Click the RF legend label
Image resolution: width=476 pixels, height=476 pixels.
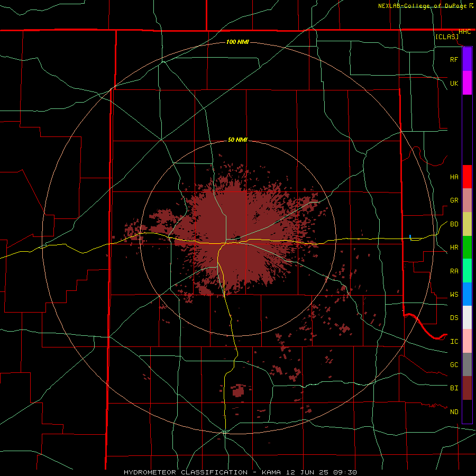[x=454, y=60]
